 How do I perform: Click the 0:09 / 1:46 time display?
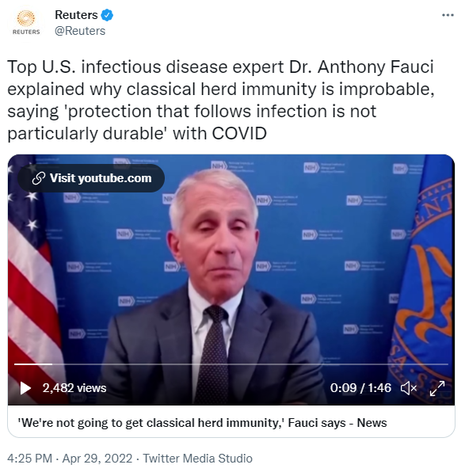coord(360,388)
